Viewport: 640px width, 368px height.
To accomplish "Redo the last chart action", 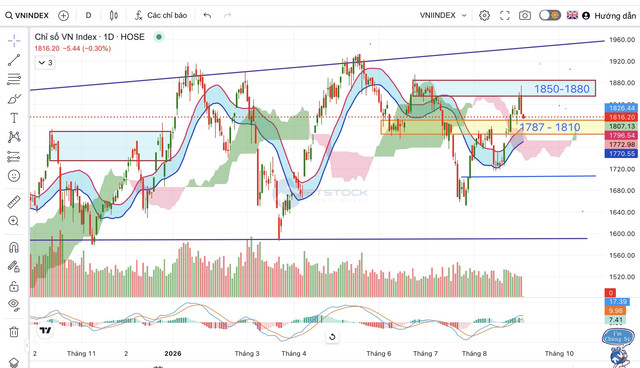I will pyautogui.click(x=227, y=16).
